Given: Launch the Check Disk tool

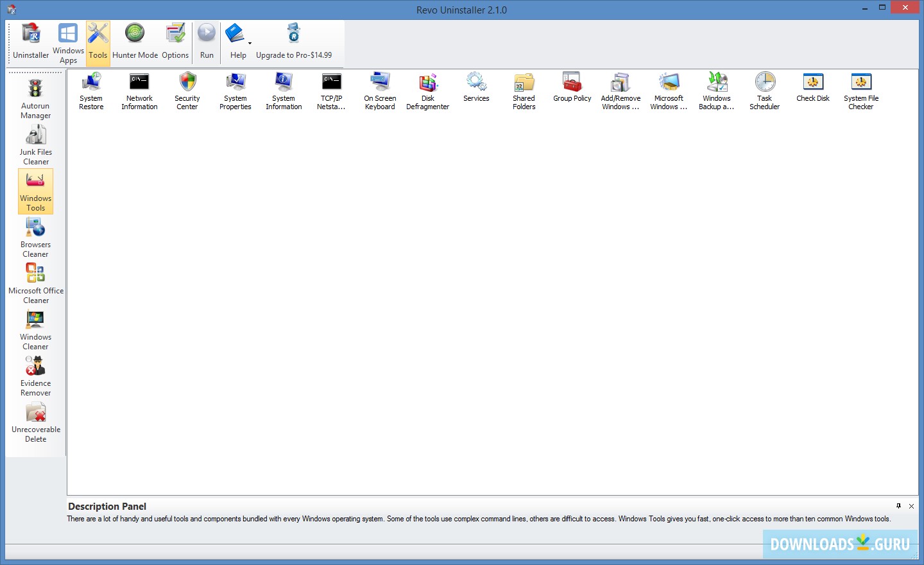Looking at the screenshot, I should tap(813, 87).
